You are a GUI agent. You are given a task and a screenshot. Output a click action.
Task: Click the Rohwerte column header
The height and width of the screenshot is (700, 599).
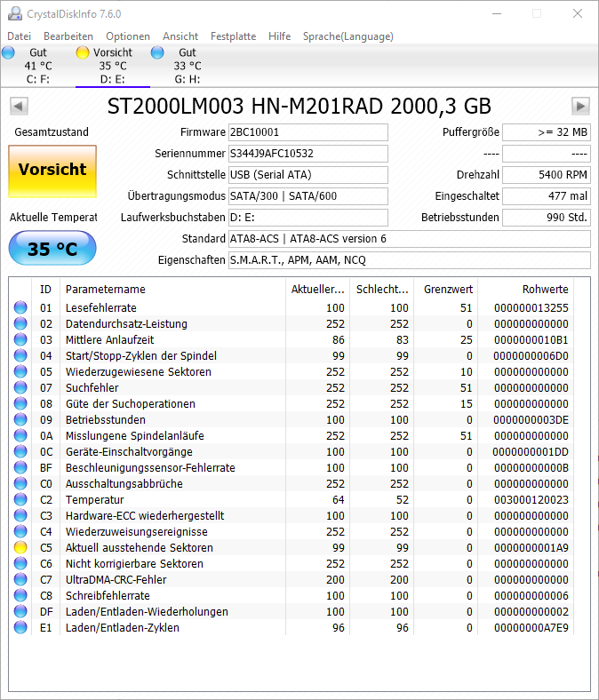click(x=526, y=290)
